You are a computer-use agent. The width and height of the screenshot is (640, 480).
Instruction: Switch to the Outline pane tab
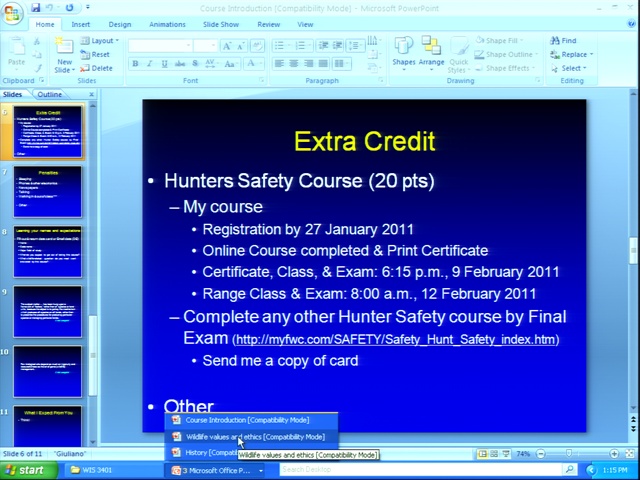(x=49, y=94)
